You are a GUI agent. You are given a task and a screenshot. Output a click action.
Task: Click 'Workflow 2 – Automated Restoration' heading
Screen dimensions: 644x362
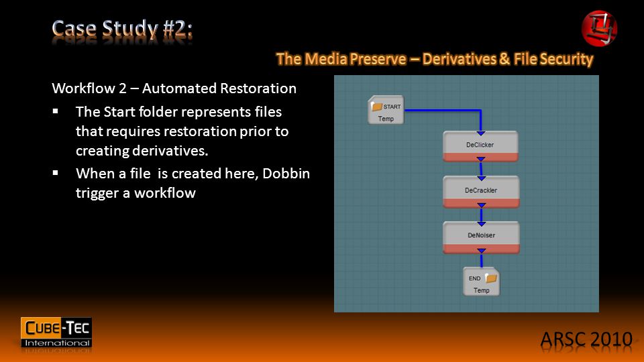(174, 88)
